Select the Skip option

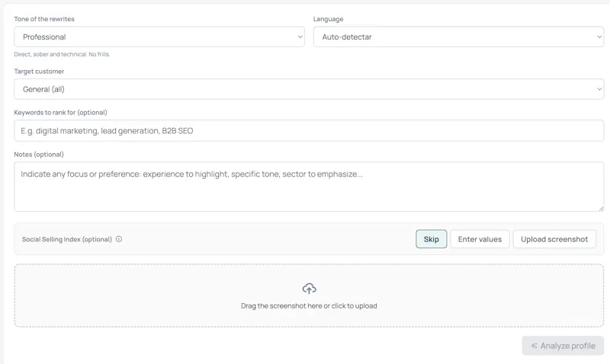tap(431, 239)
